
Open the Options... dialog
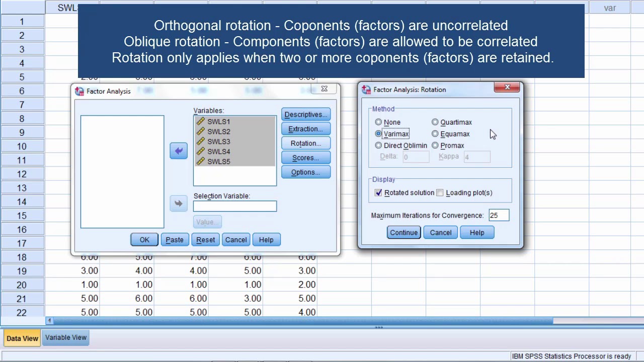point(306,172)
